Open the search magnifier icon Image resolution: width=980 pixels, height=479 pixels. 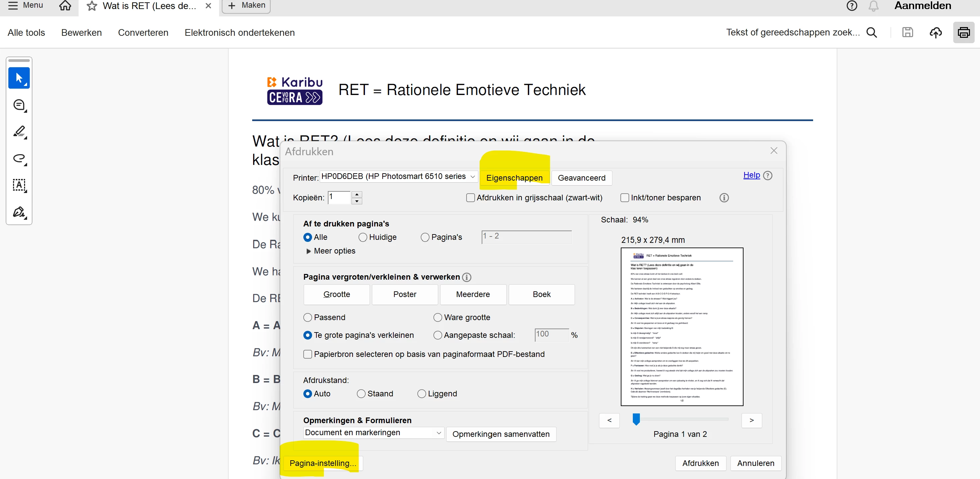[x=872, y=33]
